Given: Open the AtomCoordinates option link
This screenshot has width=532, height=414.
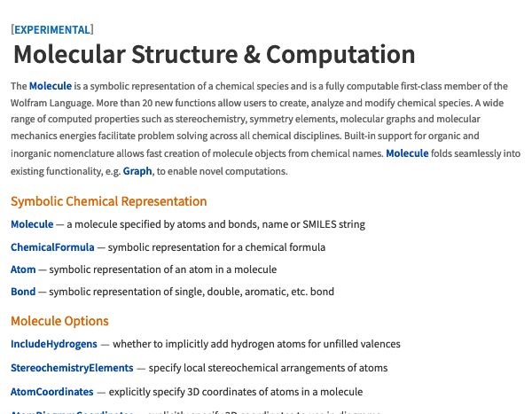Looking at the screenshot, I should click(x=52, y=392).
